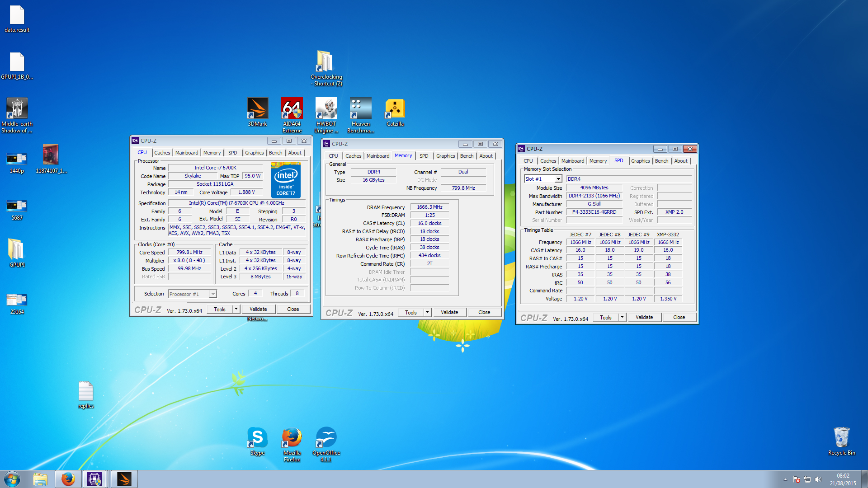Click the NB Frequency value field

(x=463, y=188)
